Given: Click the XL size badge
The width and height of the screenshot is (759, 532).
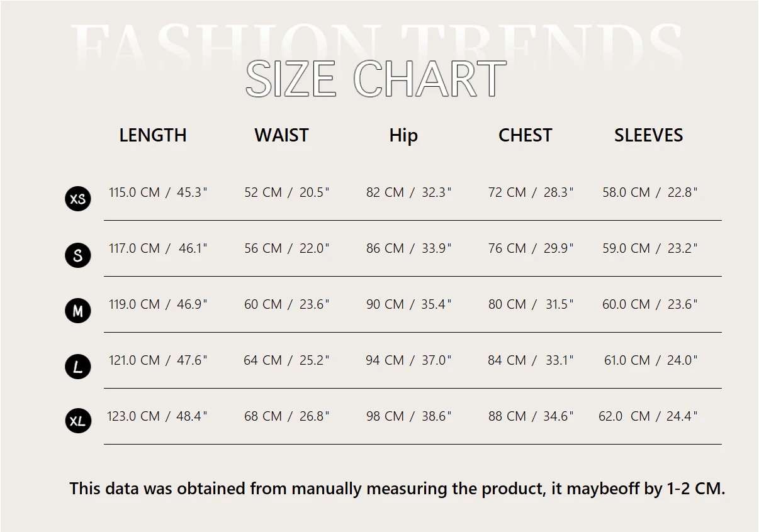Looking at the screenshot, I should point(78,421).
